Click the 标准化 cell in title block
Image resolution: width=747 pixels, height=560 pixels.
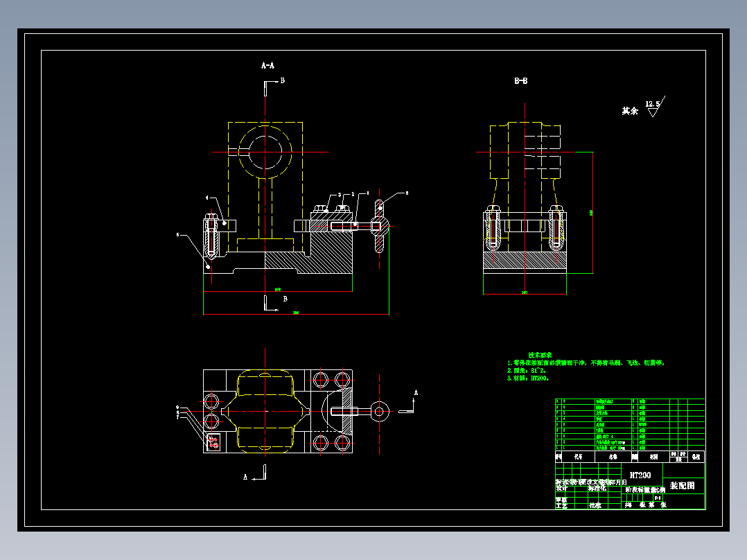597,489
